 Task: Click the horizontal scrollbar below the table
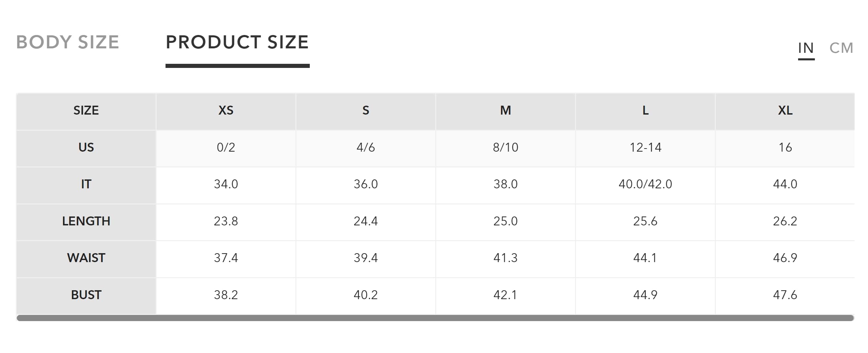[435, 318]
